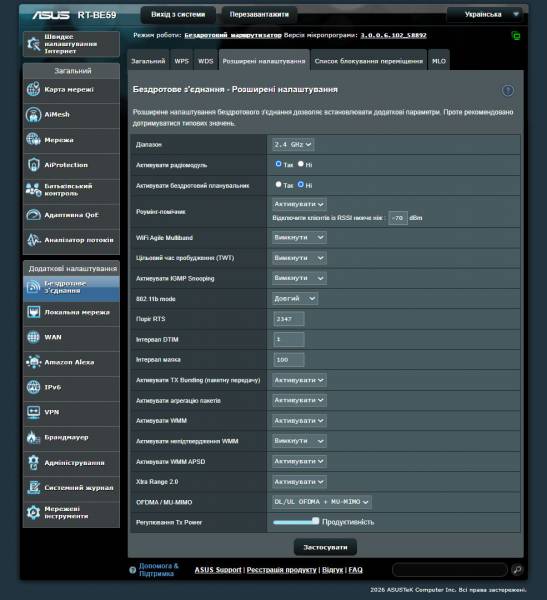Image resolution: width=547 pixels, height=600 pixels.
Task: Open the Target Wake Time (TWT) dropdown
Action: point(299,258)
